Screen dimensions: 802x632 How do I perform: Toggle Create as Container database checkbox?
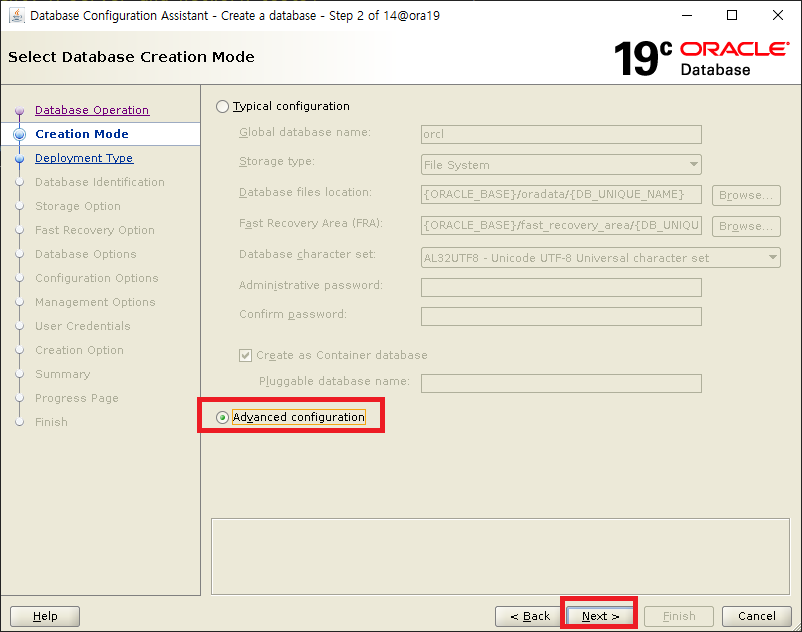[246, 355]
